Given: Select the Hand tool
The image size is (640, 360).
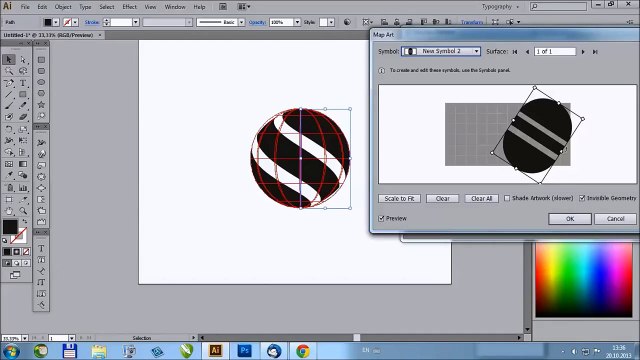Looking at the screenshot, I should 9,211.
